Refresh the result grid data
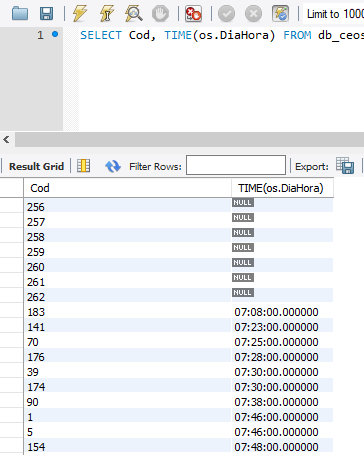The image size is (364, 455). pyautogui.click(x=113, y=166)
